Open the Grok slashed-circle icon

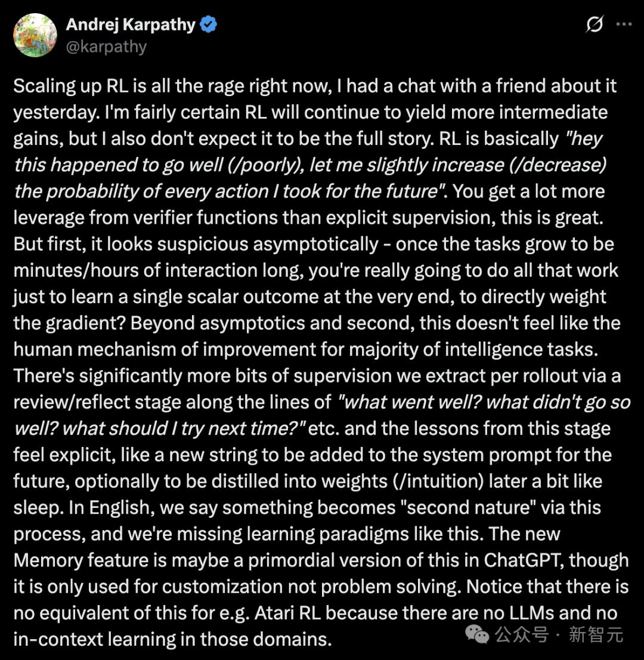tap(595, 24)
